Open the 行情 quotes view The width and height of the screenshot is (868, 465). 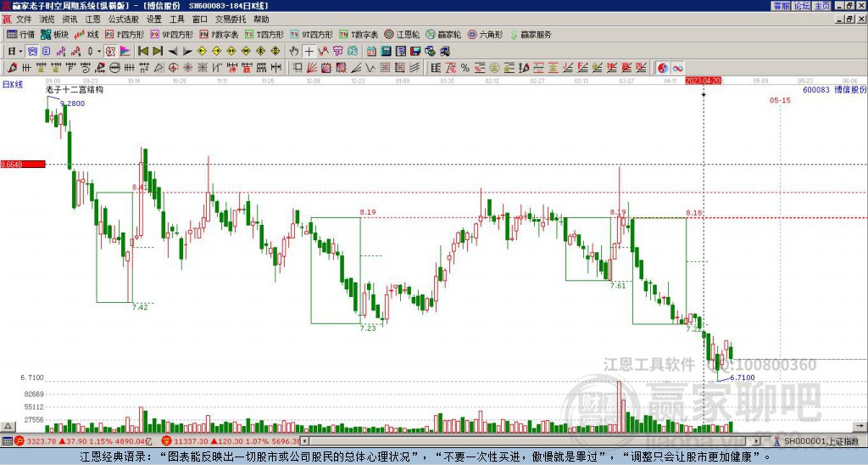pos(20,34)
